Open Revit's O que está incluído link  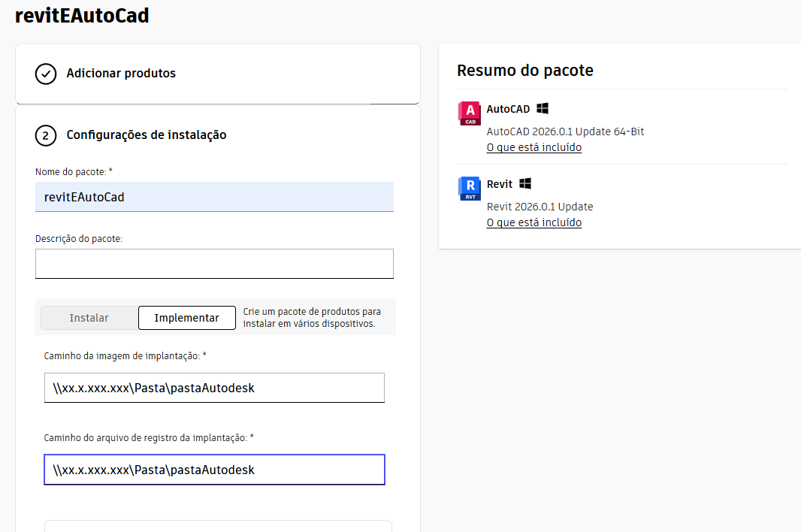533,222
